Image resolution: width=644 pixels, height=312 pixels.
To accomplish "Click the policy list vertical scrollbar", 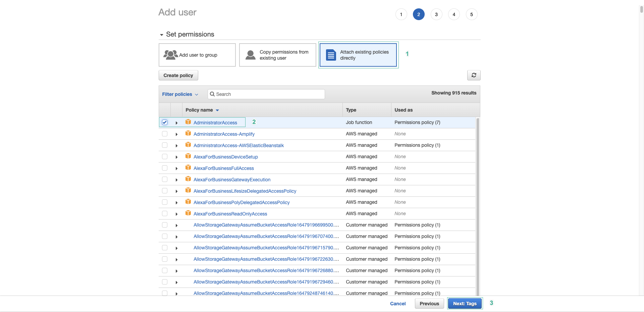I will [478, 207].
